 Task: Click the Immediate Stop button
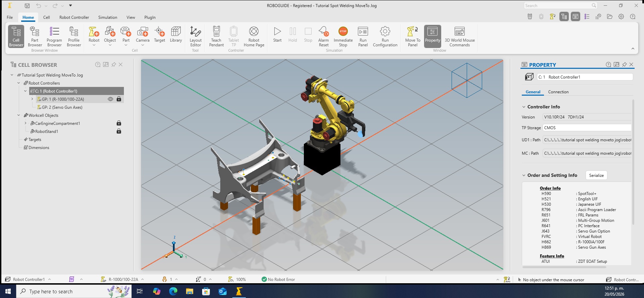coord(343,36)
